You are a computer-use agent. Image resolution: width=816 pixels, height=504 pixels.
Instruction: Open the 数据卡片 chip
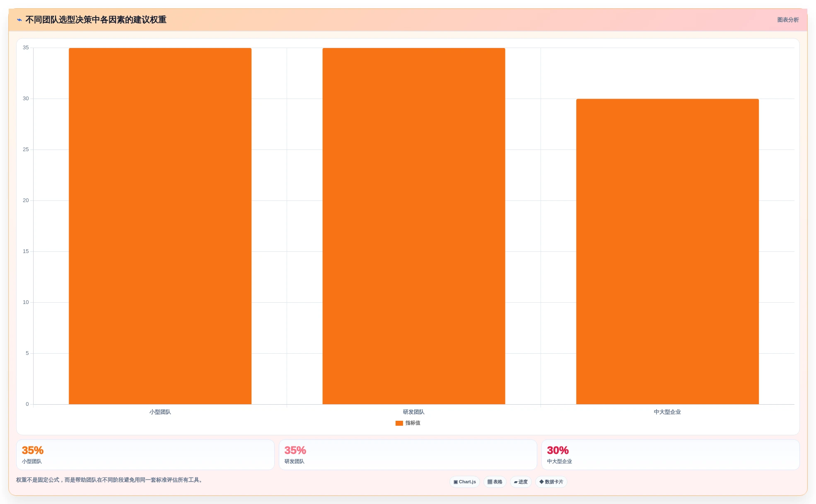pos(551,482)
